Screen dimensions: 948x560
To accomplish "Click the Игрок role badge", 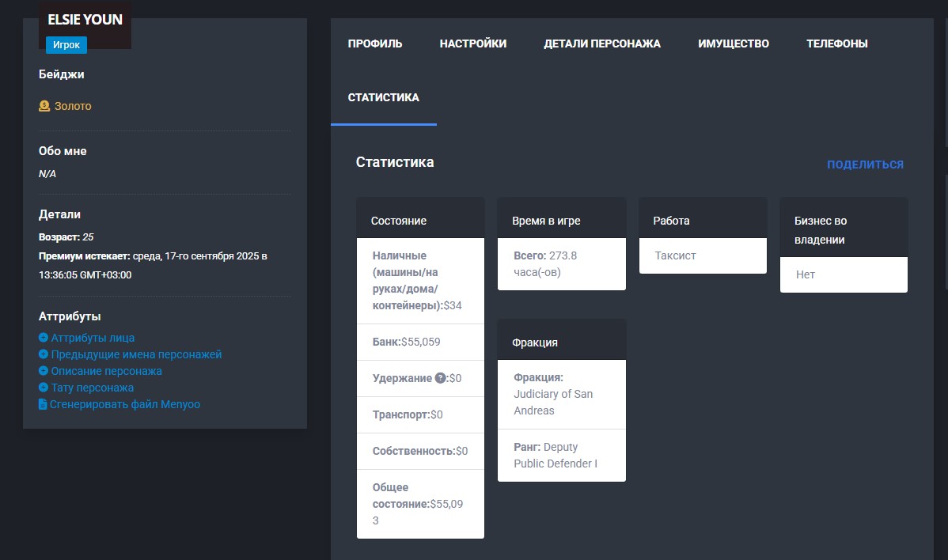I will (66, 45).
